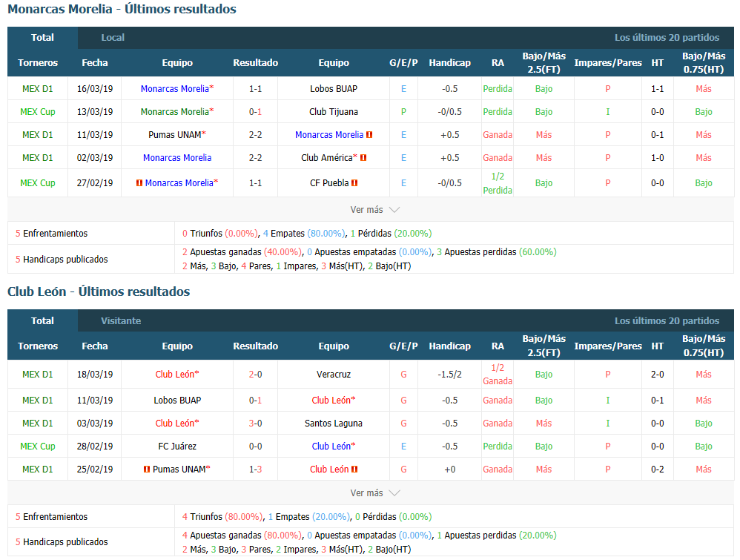Click HT score 2-0 in Veracruz row
740x560 pixels.
pyautogui.click(x=658, y=375)
